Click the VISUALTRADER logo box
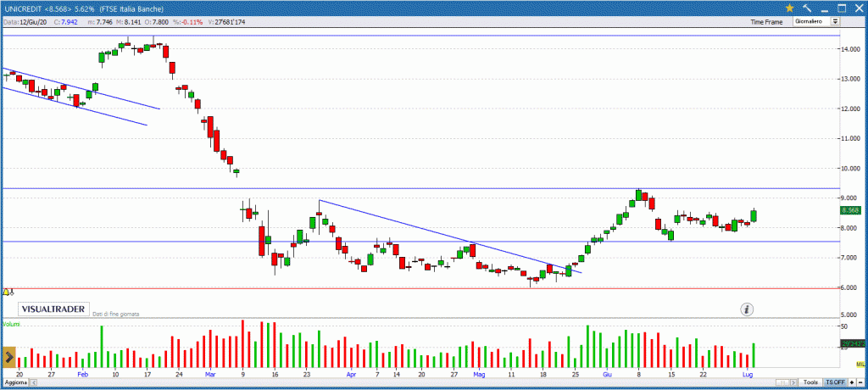Image resolution: width=868 pixels, height=390 pixels. pos(53,309)
